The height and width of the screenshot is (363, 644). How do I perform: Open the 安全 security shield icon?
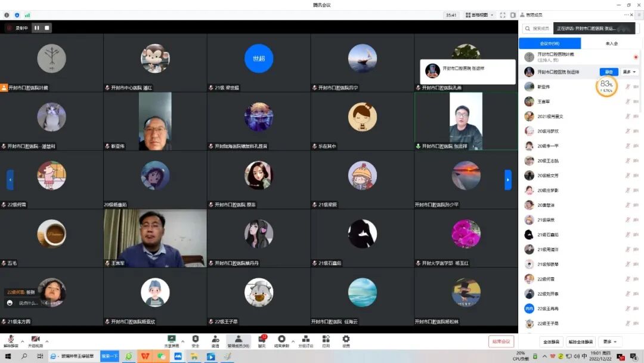tap(196, 341)
